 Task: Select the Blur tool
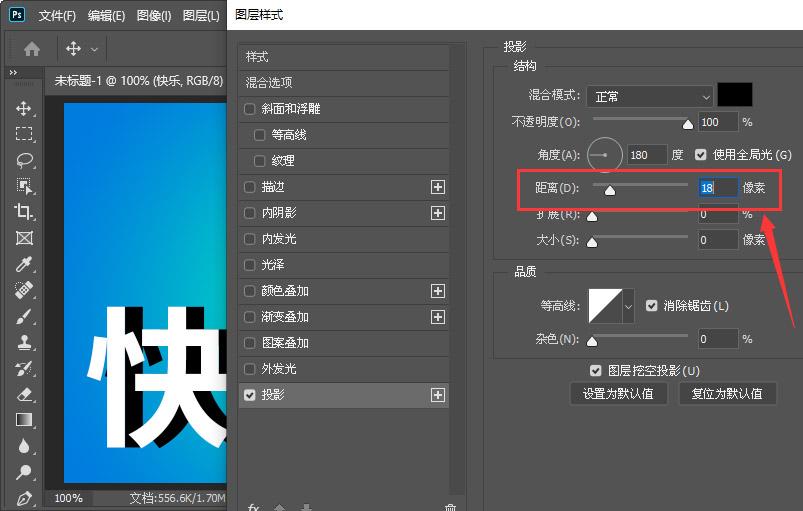click(24, 446)
